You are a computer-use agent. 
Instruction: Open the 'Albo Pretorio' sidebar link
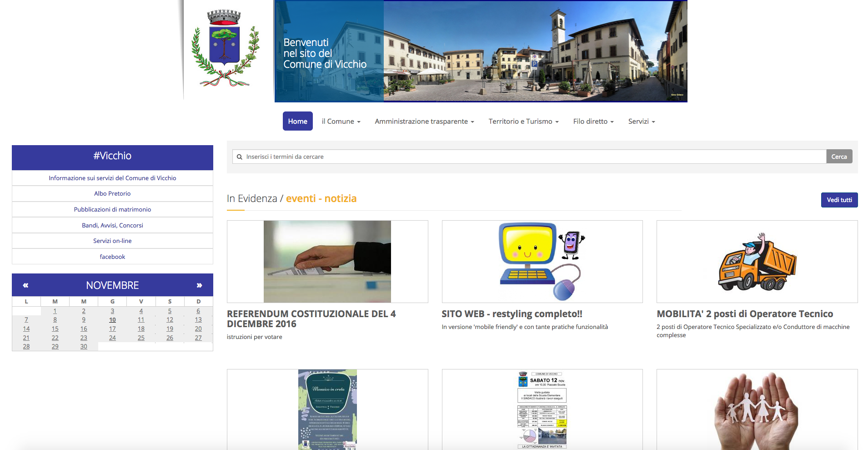tap(112, 193)
